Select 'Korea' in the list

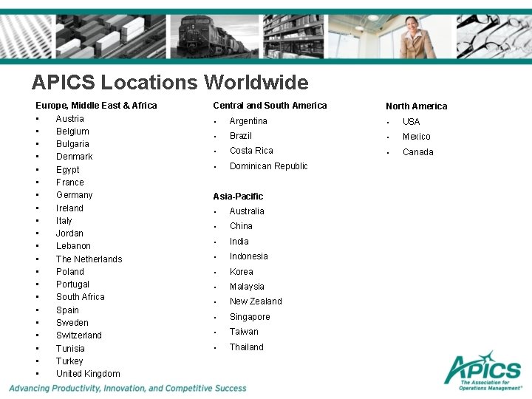click(x=242, y=272)
